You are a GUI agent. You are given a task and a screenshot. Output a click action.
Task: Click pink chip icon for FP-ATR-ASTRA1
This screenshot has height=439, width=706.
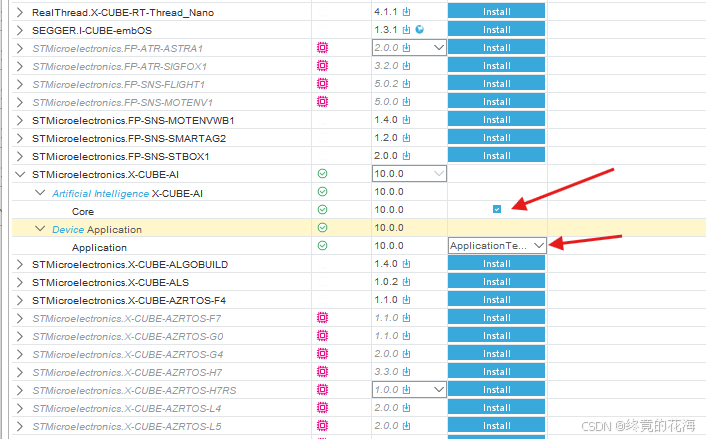[322, 47]
